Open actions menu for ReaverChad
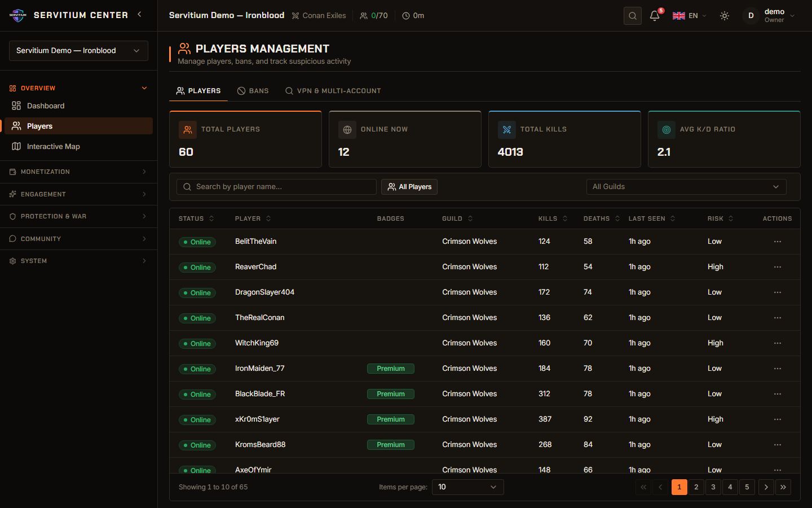 pyautogui.click(x=778, y=267)
